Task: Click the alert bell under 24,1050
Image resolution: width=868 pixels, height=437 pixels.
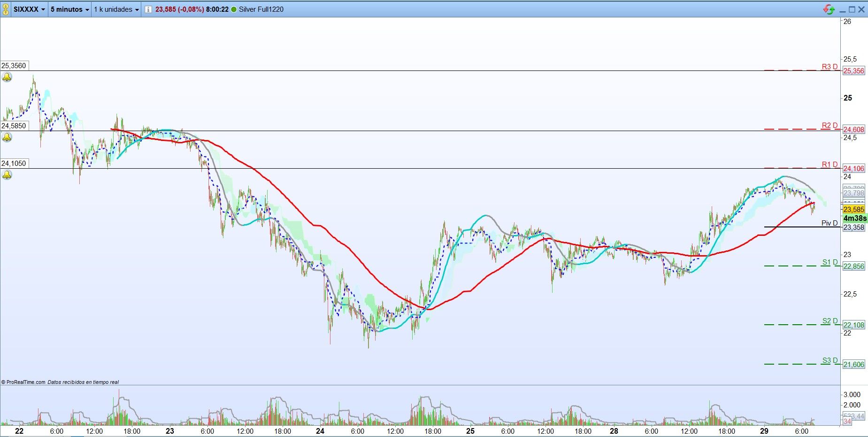Action: [7, 175]
